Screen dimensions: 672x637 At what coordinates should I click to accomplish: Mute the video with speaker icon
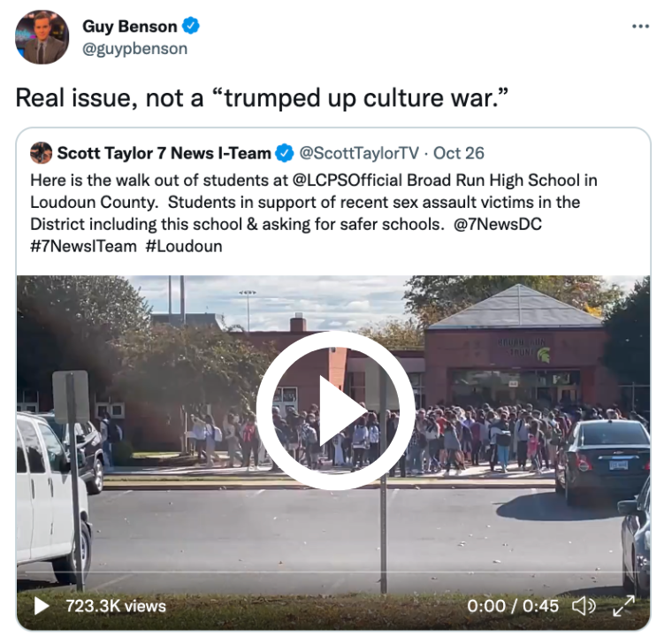[x=584, y=606]
